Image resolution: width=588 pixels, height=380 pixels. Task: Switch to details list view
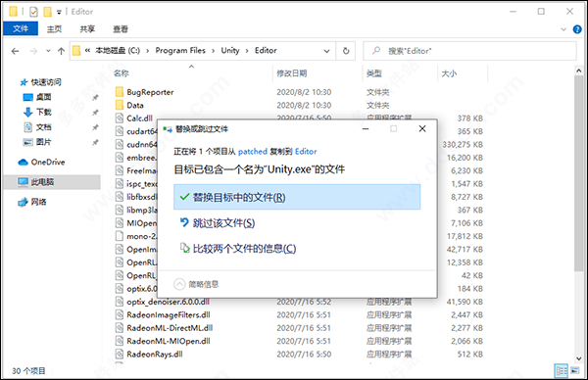562,370
